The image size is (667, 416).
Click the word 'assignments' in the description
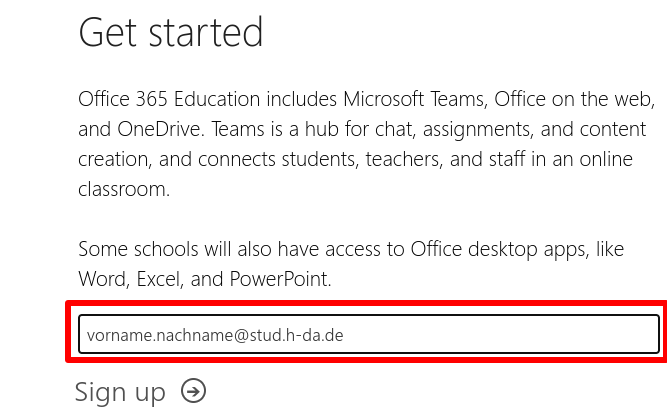(459, 130)
